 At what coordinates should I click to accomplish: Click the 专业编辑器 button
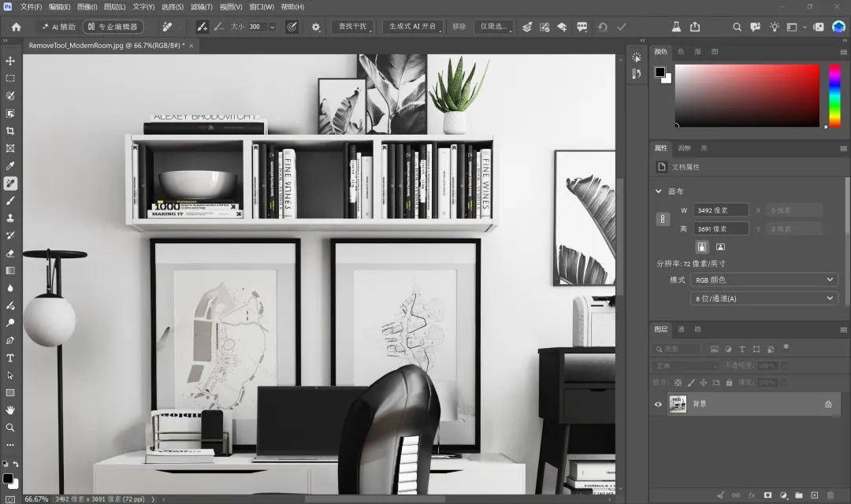(113, 27)
